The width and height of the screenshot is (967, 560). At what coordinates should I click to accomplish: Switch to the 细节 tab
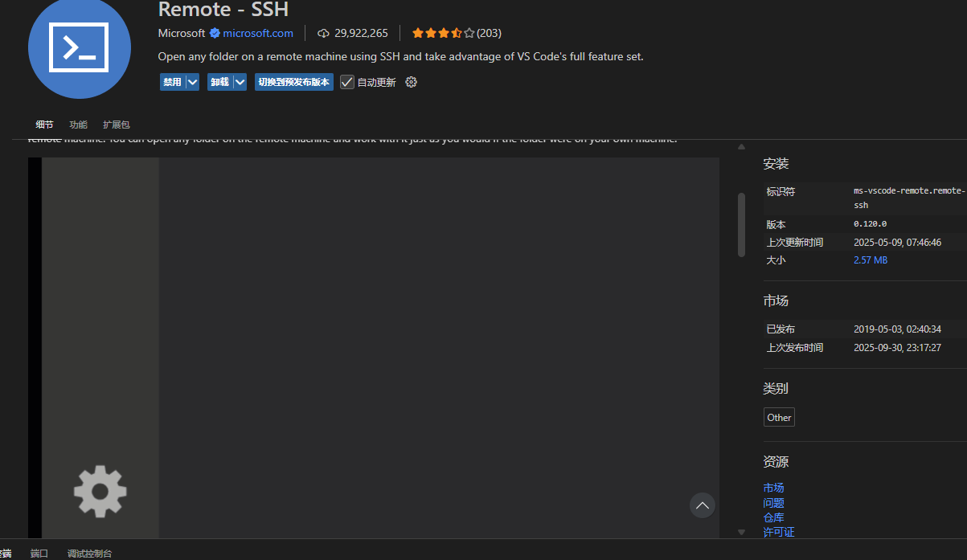click(44, 125)
